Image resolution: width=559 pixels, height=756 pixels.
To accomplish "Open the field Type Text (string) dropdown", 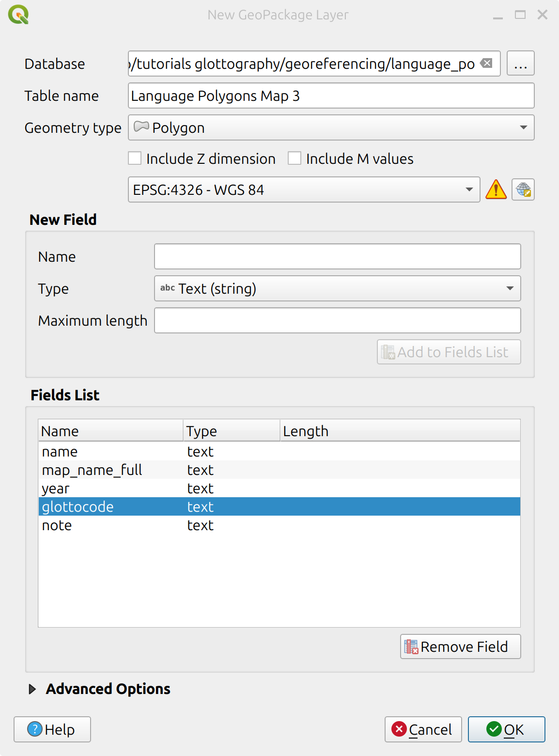I will (337, 288).
